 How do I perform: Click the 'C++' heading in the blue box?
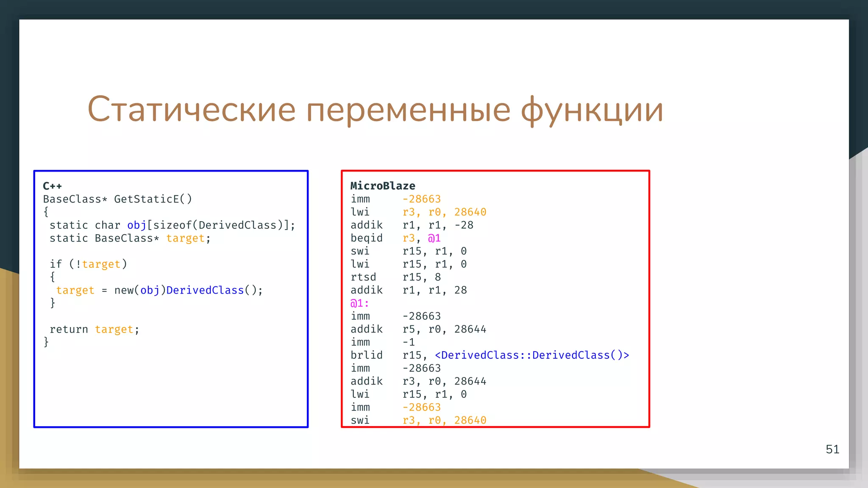coord(53,186)
